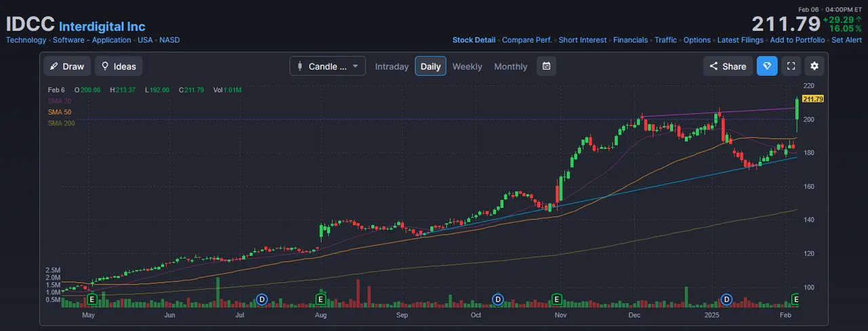Switch to the Monthly timeframe

coord(511,66)
